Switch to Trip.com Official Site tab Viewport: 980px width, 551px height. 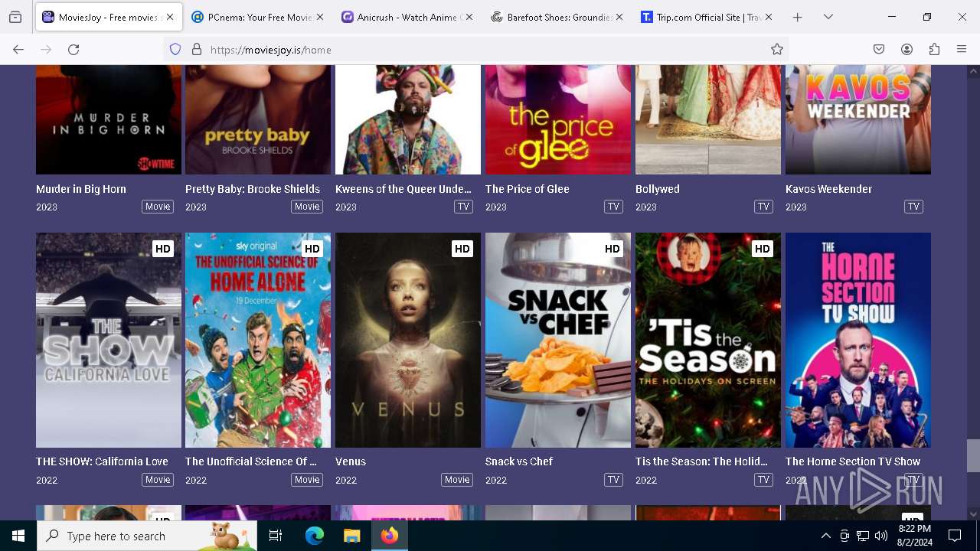click(706, 17)
